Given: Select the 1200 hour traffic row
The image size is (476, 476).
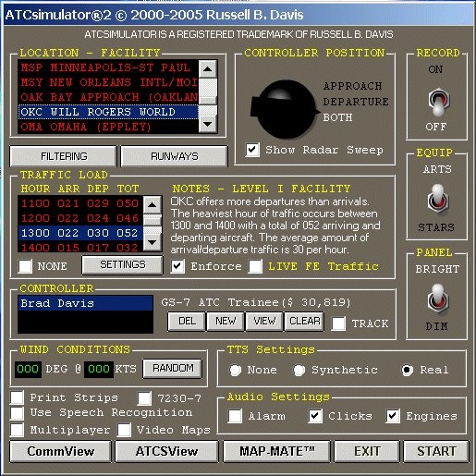Looking at the screenshot, I should pos(80,218).
